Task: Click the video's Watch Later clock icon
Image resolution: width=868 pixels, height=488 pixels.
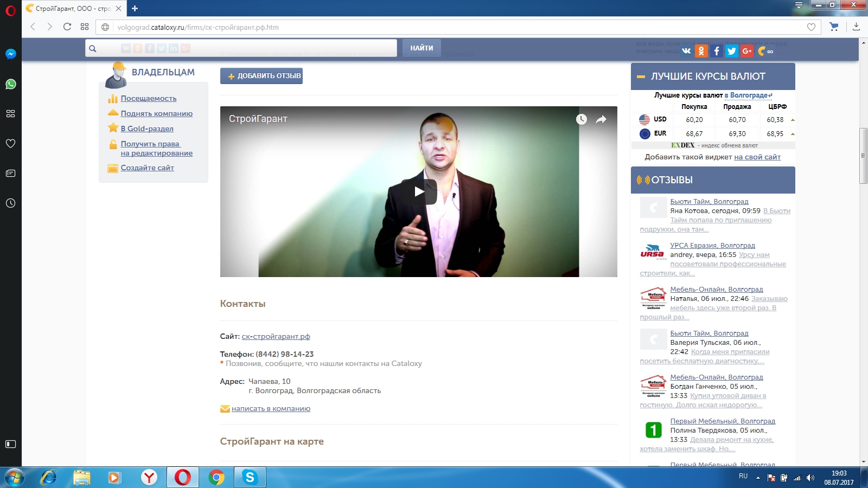Action: coord(581,119)
